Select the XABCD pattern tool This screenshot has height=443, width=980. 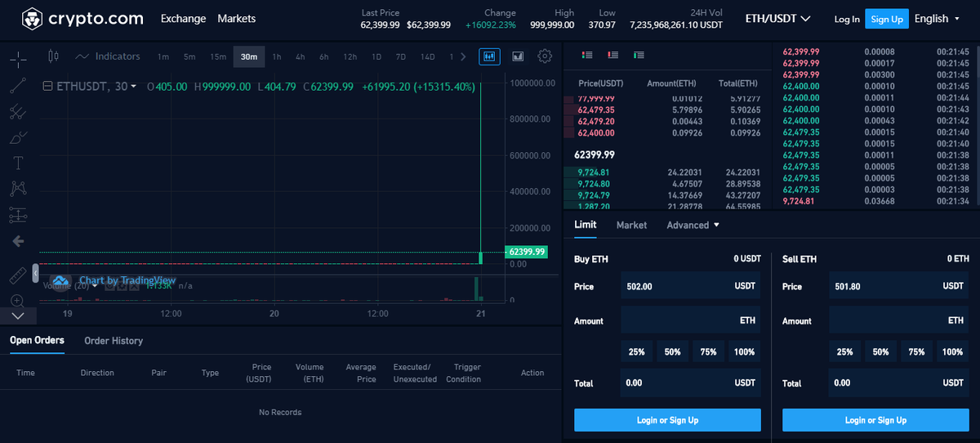point(18,189)
